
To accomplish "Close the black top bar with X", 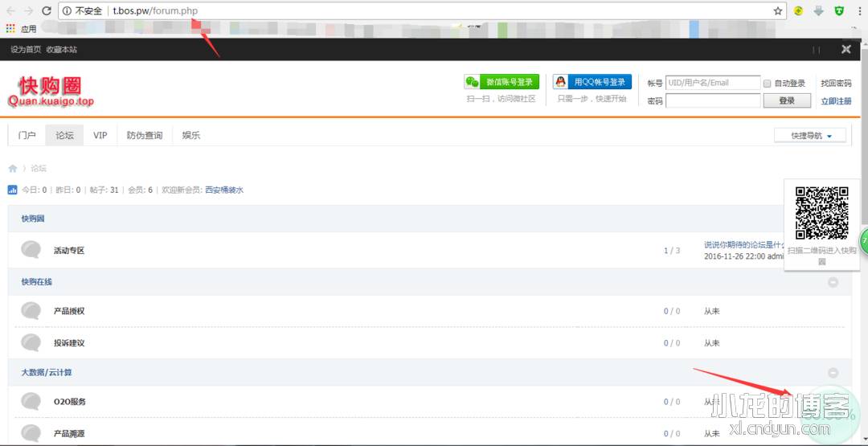I will (x=845, y=49).
